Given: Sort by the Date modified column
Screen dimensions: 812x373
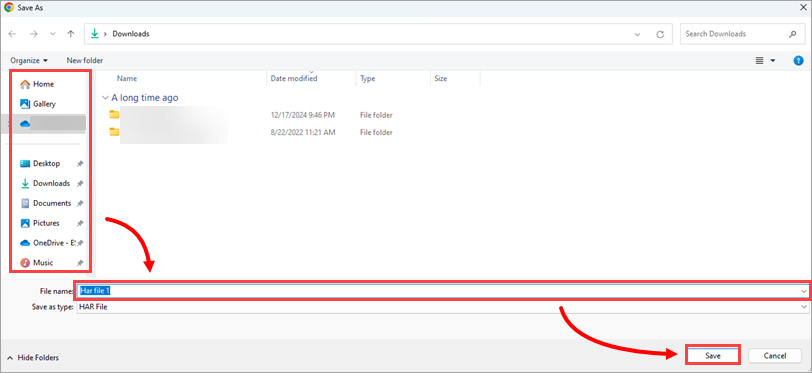Looking at the screenshot, I should (294, 79).
